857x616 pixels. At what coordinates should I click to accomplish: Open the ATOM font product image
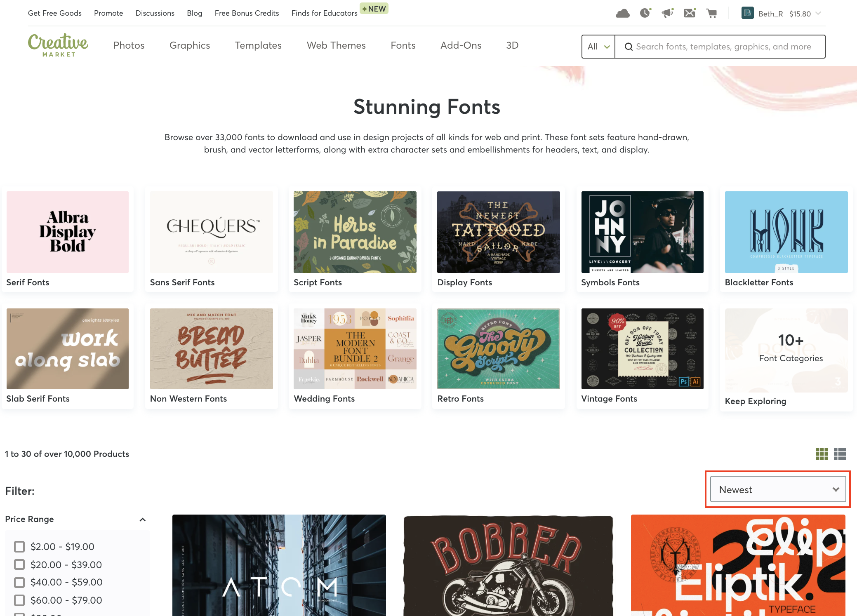[x=279, y=565]
